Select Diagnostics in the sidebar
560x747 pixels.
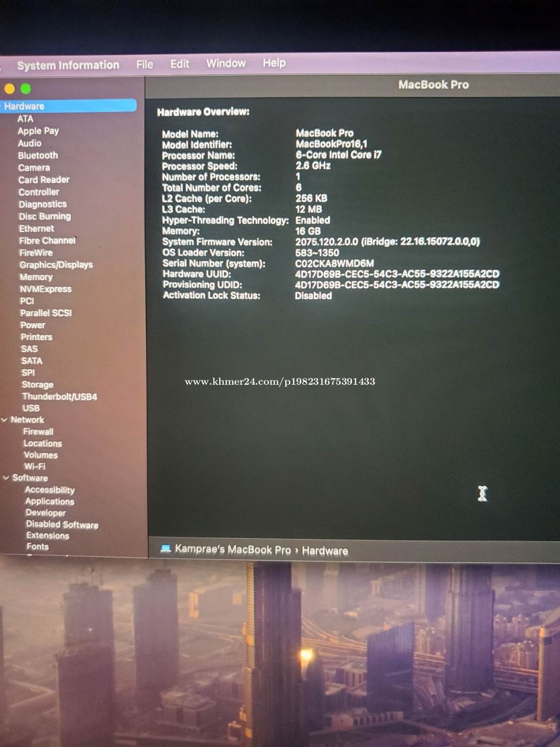tap(43, 204)
